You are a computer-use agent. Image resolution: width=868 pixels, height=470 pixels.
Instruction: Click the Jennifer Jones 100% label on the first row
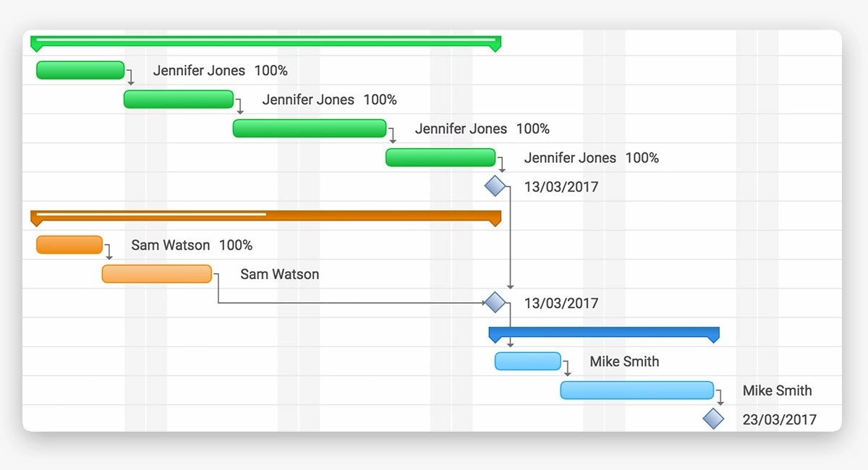(x=220, y=71)
